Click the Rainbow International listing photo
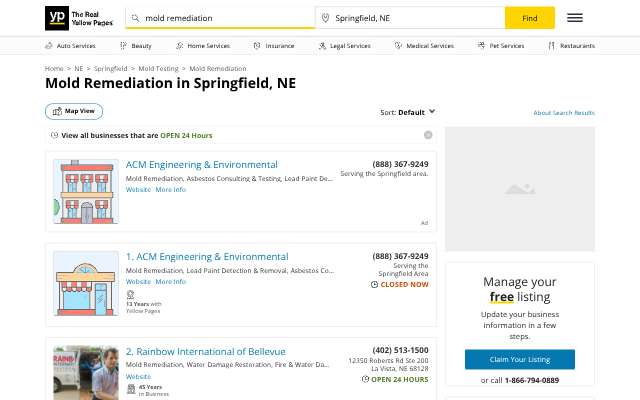Image resolution: width=640 pixels, height=400 pixels. coord(86,373)
